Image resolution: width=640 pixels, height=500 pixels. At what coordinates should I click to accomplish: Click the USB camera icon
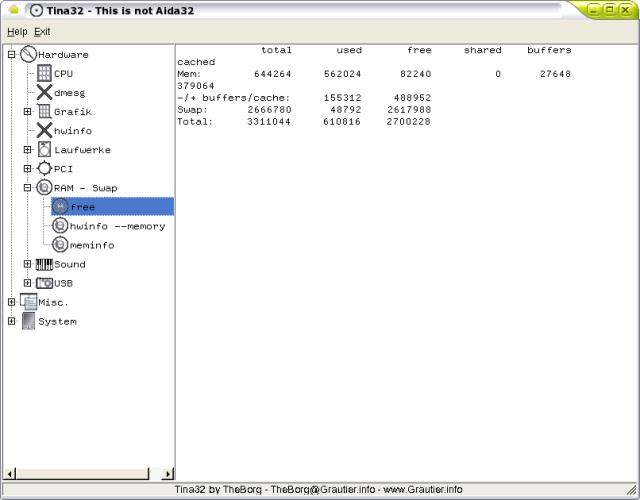[x=44, y=283]
